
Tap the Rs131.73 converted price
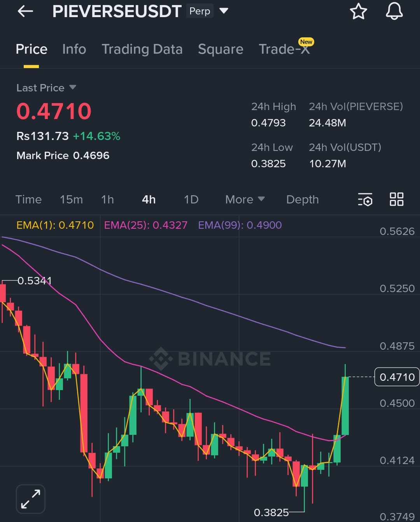point(42,136)
